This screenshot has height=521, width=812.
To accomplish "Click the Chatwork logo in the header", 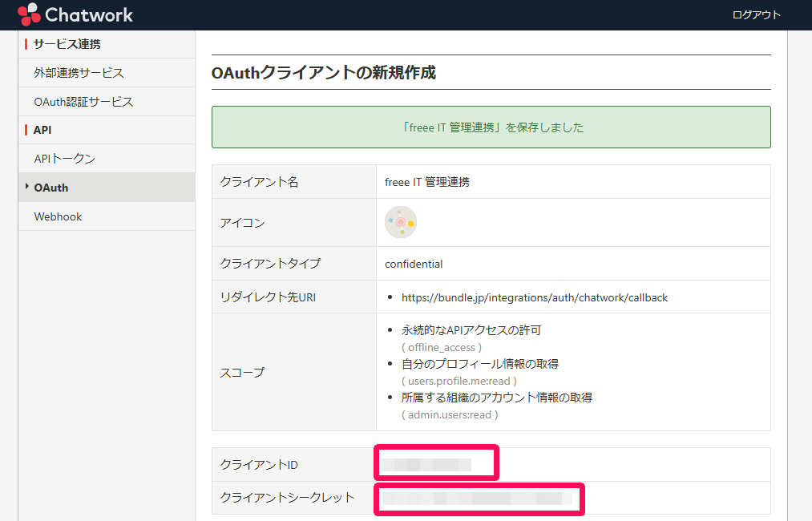I will 75,14.
